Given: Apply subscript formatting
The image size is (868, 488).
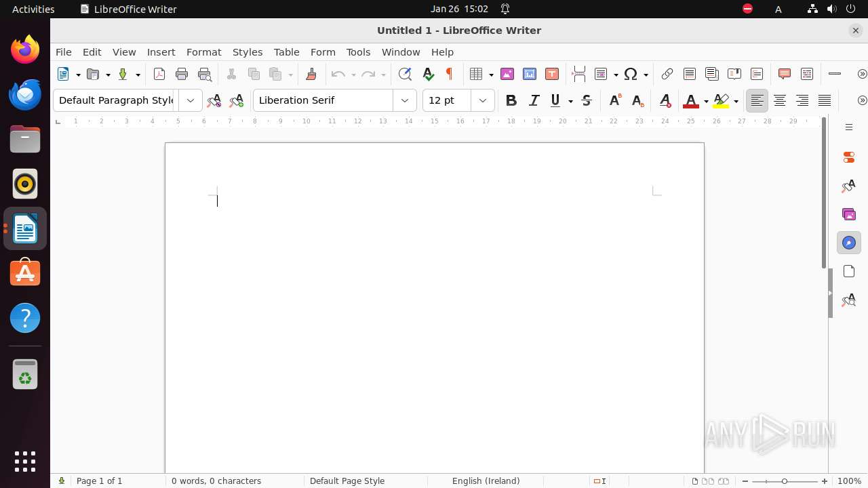Looking at the screenshot, I should [637, 100].
